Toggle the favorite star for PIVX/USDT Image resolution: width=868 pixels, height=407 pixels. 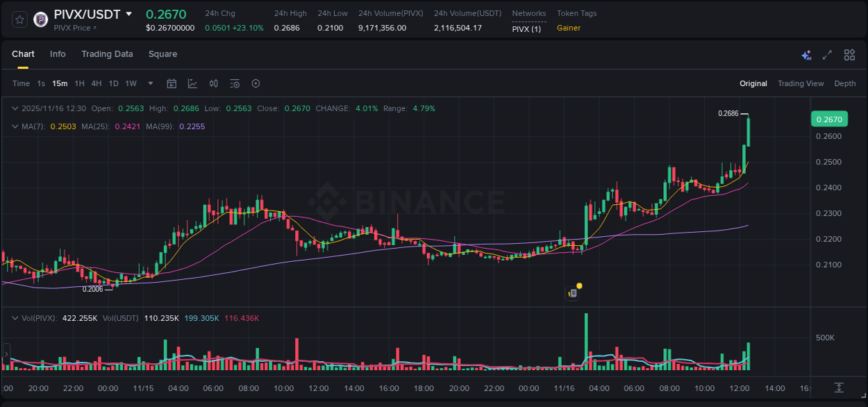tap(19, 19)
